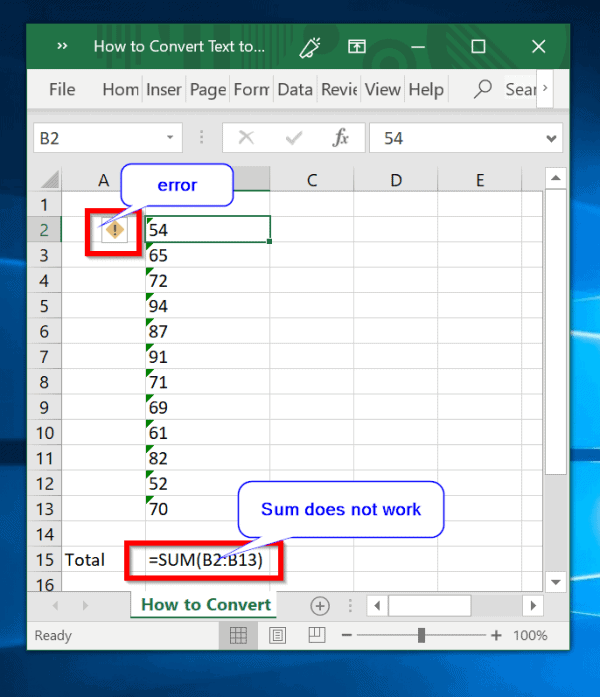Select column C header
This screenshot has height=697, width=600.
[x=312, y=180]
